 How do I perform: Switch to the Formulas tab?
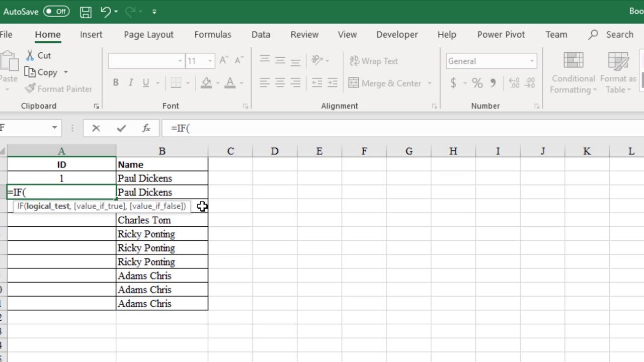click(212, 34)
